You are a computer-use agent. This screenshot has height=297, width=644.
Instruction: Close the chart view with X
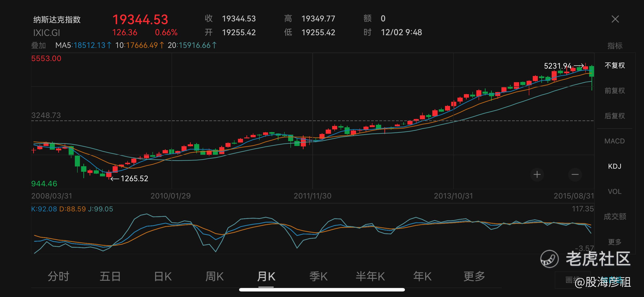pos(615,19)
